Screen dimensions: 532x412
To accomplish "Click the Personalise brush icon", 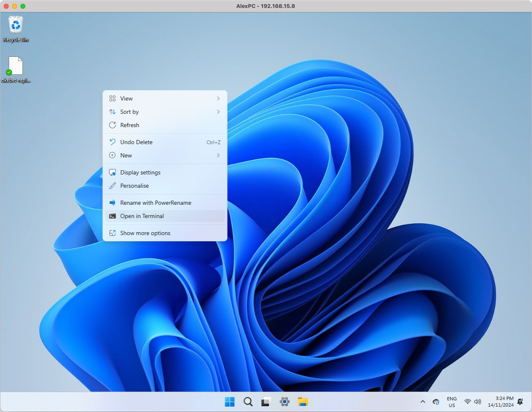I will 112,186.
